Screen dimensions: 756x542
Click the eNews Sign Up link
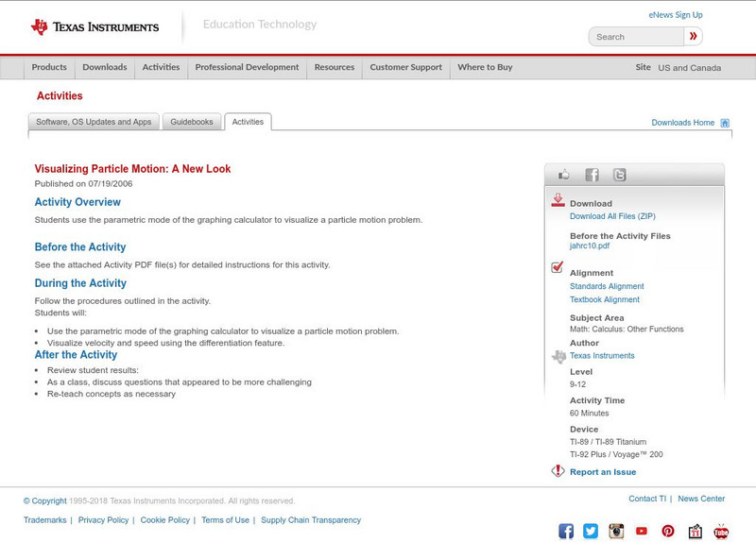[676, 15]
